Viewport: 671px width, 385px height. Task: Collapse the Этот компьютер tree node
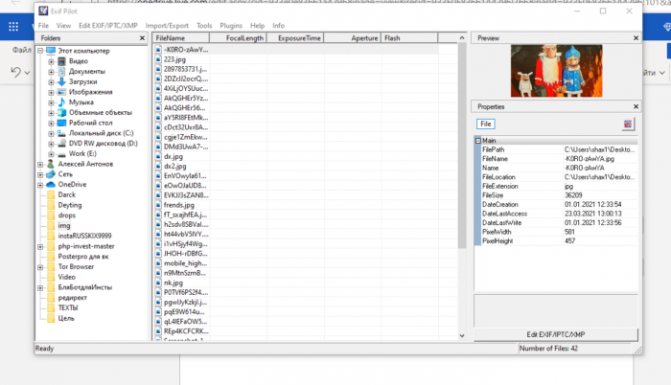coord(40,51)
